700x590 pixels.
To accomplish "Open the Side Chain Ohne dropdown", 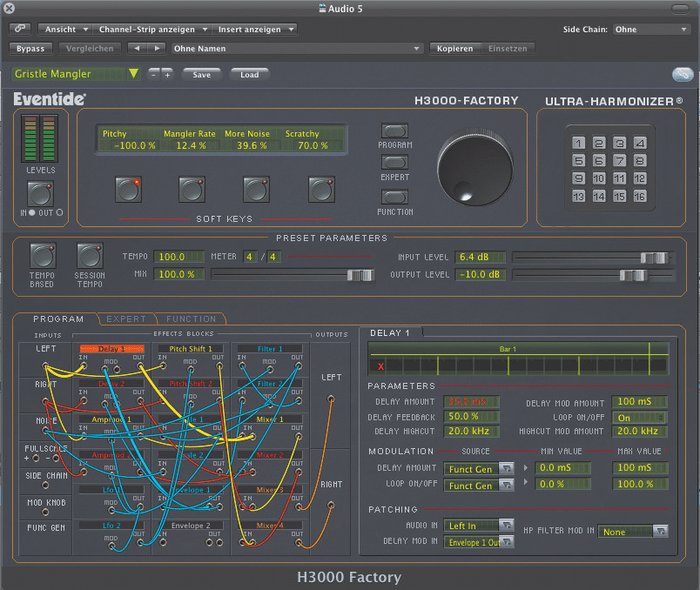I will click(x=650, y=30).
